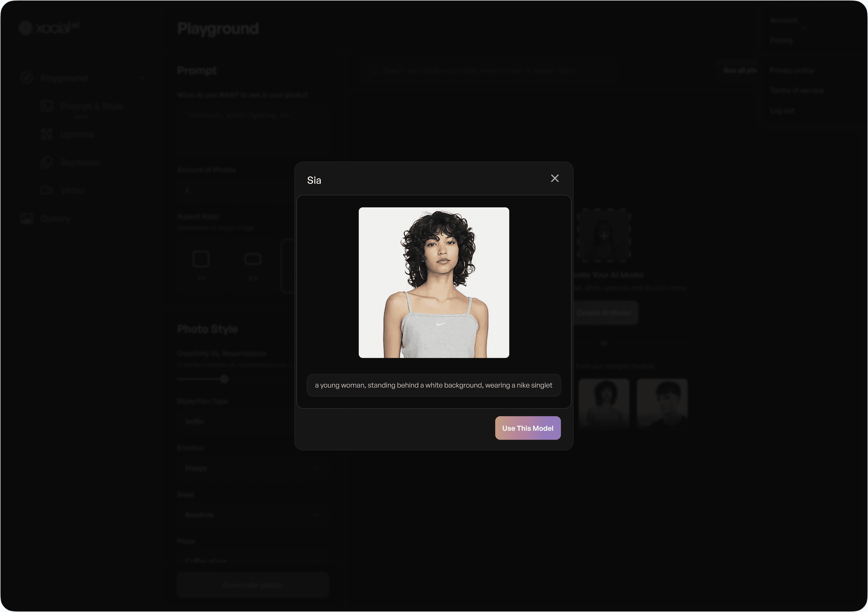
Task: Click the dashed add-model plus placeholder
Action: [x=604, y=235]
